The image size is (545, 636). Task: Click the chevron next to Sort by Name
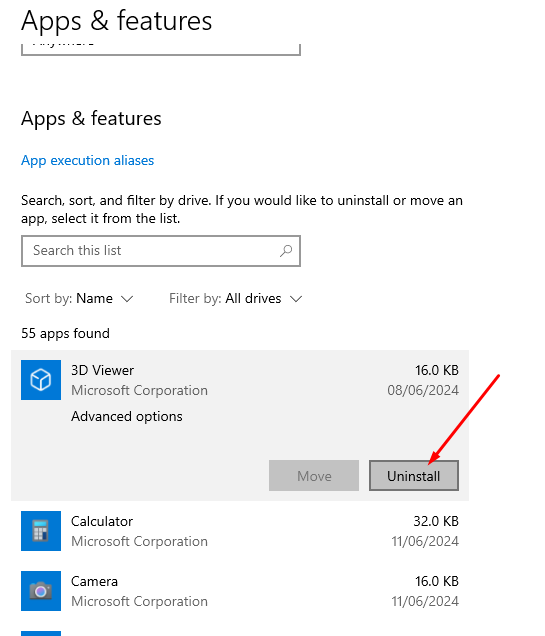point(127,299)
